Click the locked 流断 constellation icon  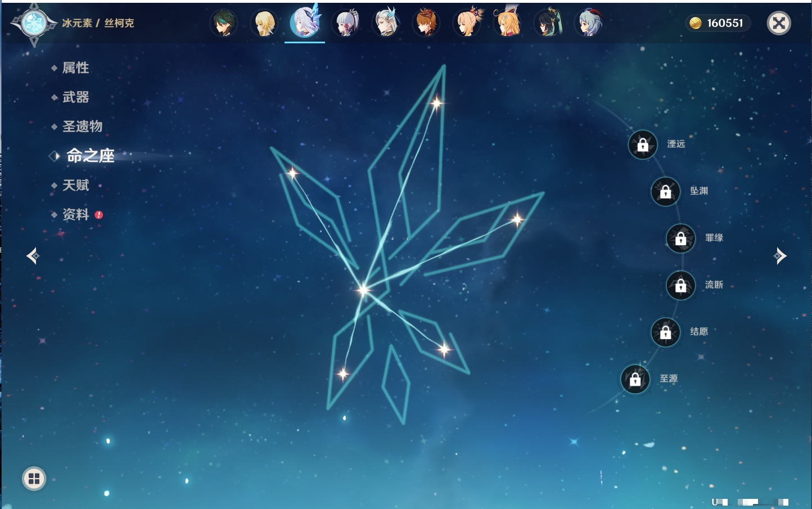pyautogui.click(x=681, y=285)
